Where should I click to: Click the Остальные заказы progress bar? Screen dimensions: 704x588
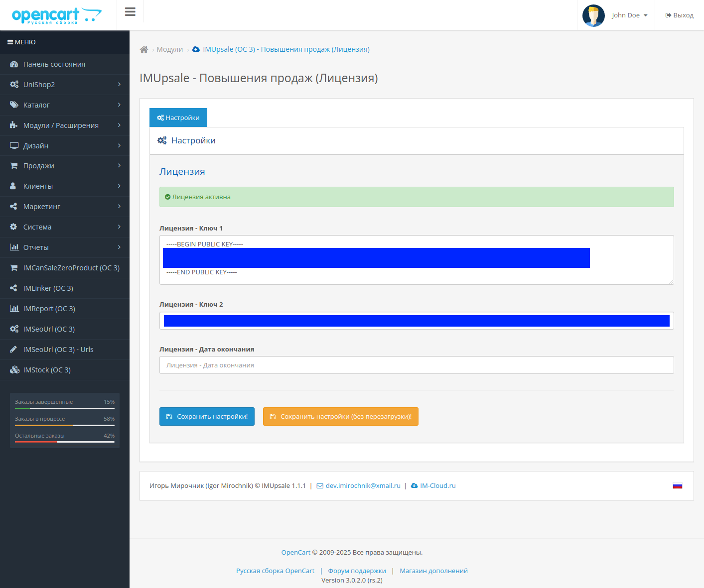point(65,442)
